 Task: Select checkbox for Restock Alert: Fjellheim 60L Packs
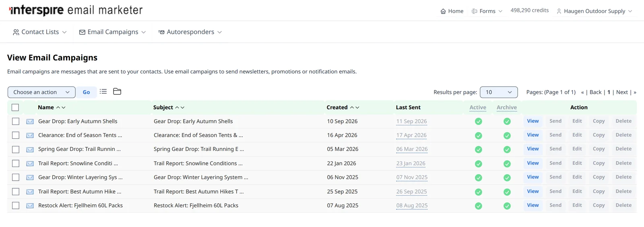[15, 206]
